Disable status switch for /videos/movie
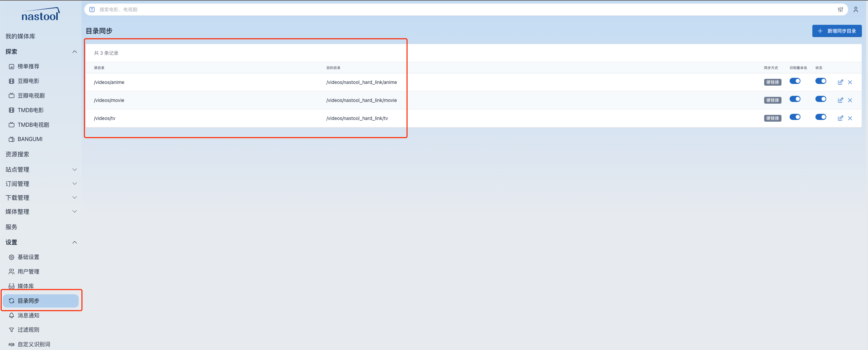The width and height of the screenshot is (868, 350). (820, 99)
